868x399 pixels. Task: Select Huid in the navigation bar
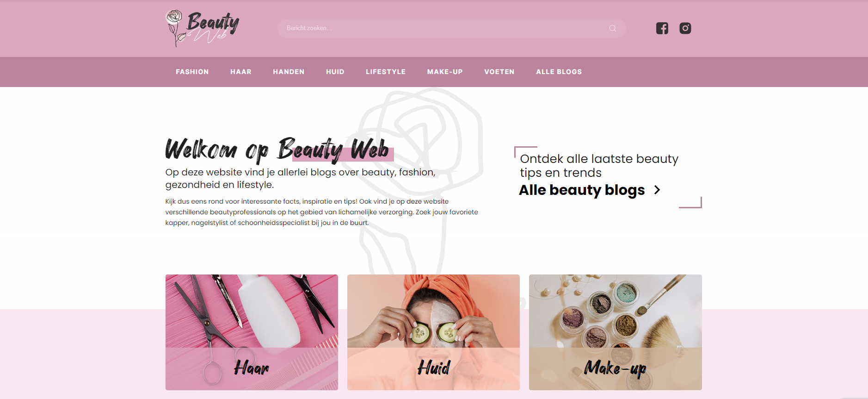point(335,72)
